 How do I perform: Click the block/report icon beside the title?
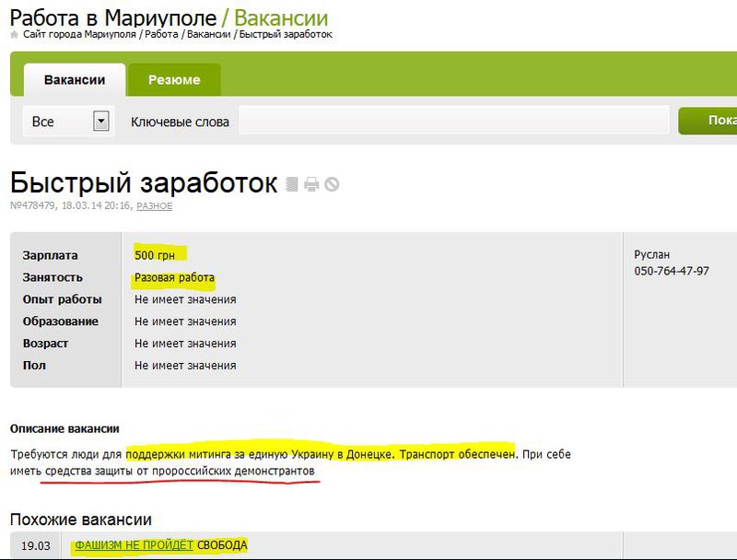point(332,183)
